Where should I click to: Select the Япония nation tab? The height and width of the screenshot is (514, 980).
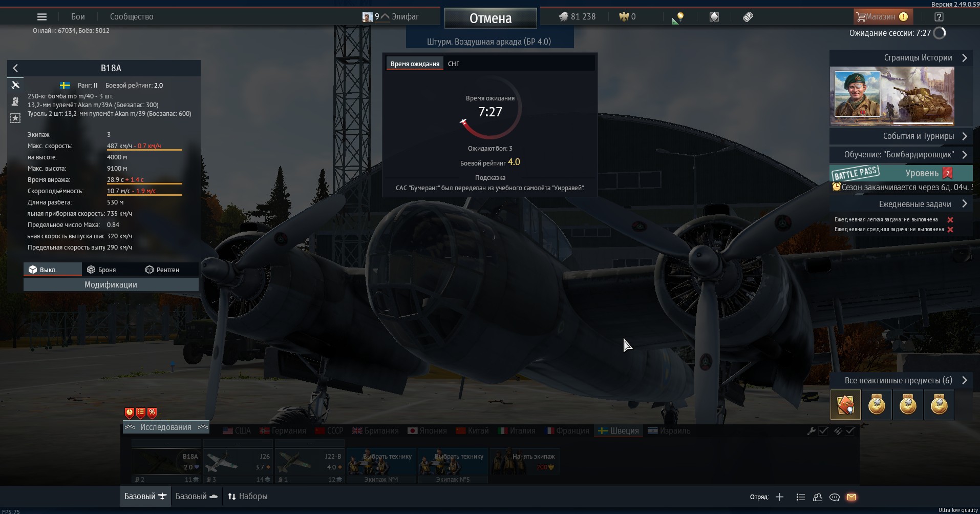coord(427,431)
